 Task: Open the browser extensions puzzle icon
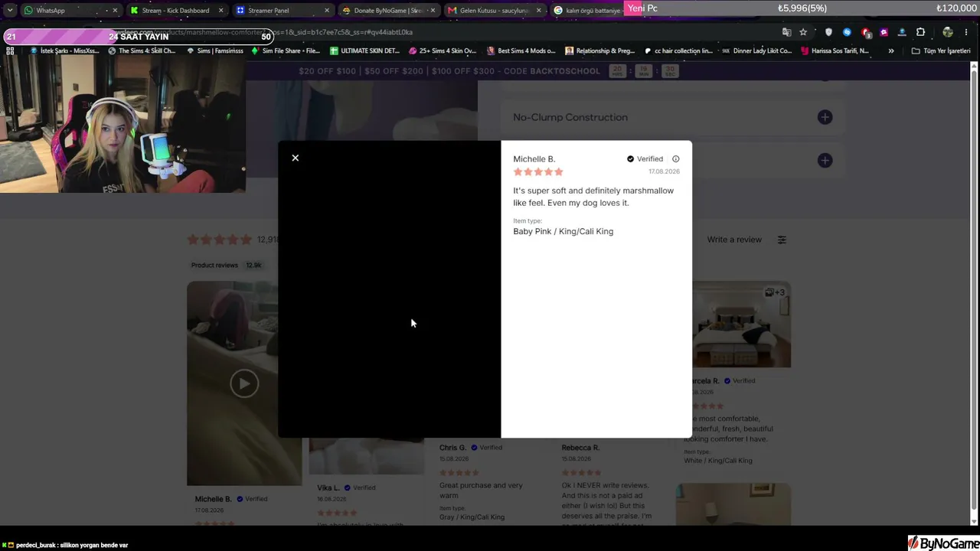coord(921,32)
